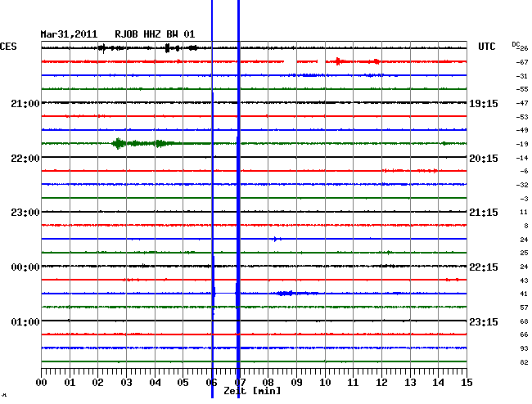Viewport: 532px width, 404px height.
Task: Select the 14 minute axis tick label
Action: tap(438, 383)
